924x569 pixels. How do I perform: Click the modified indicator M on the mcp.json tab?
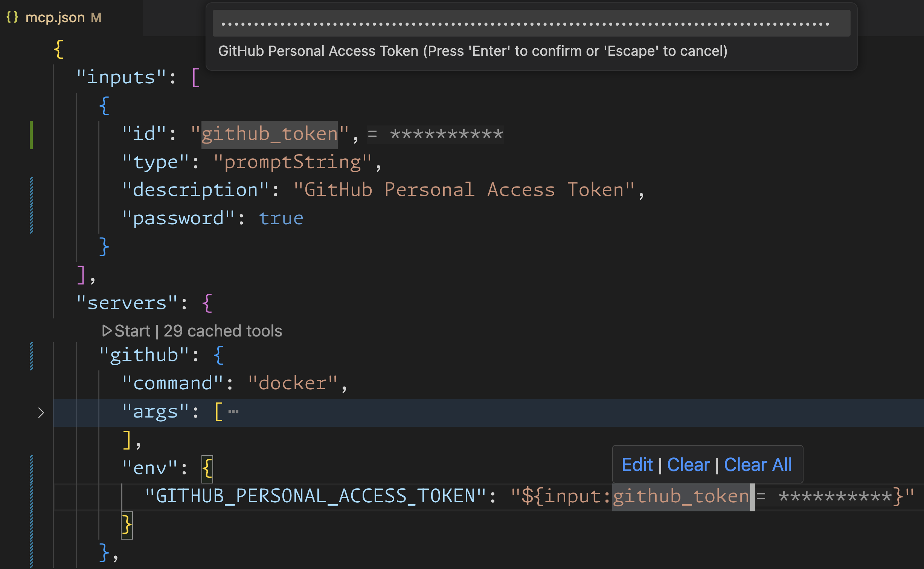coord(96,18)
